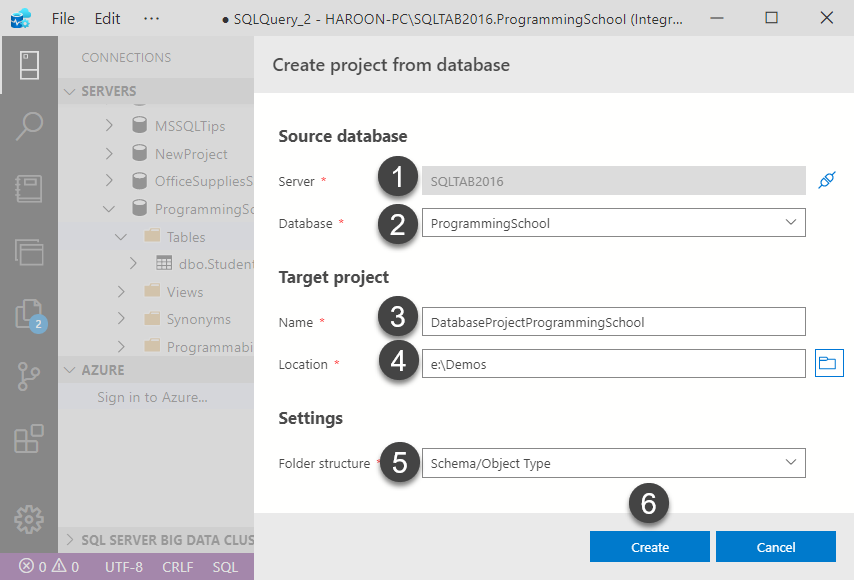Screen dimensions: 854x580
Task: Open the Extensions view icon
Action: tap(29, 439)
